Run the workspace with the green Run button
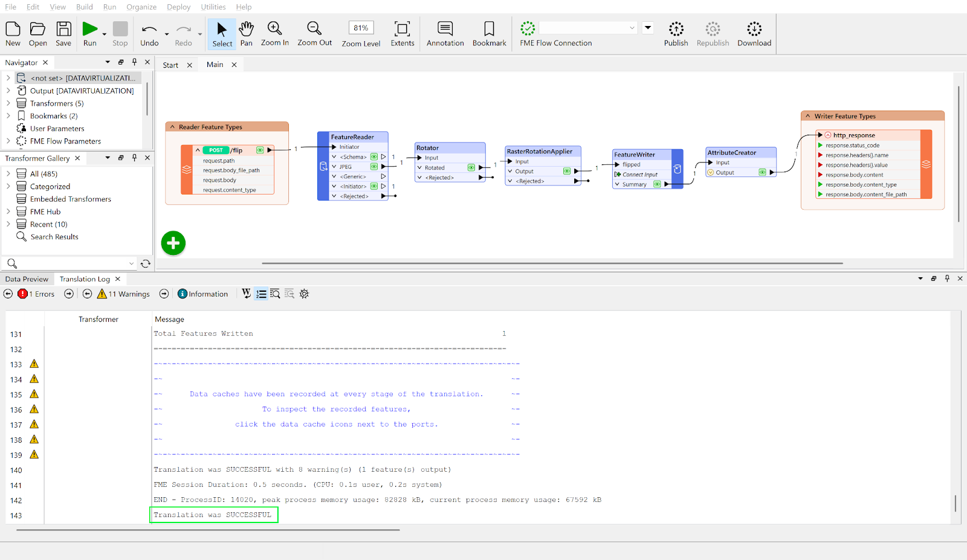 pos(90,28)
